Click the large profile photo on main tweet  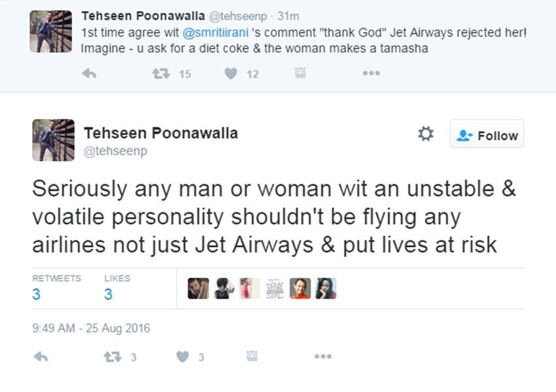click(53, 140)
